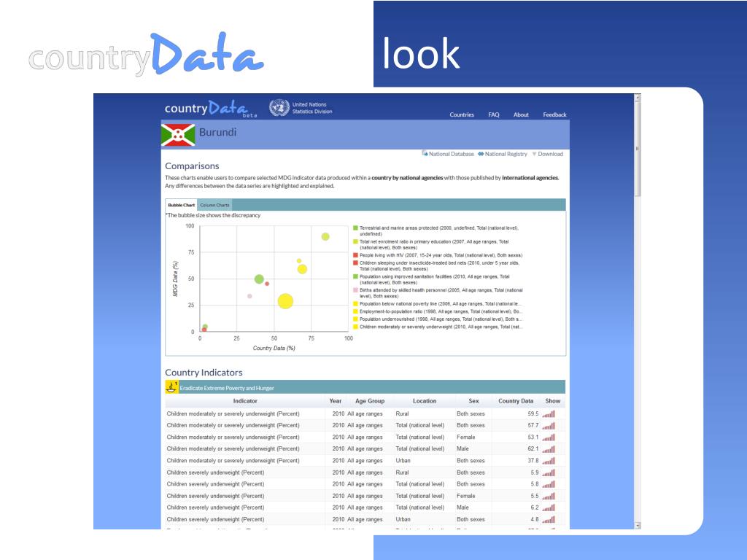Click the Terrestrial and marine areas legend swatch

[x=355, y=228]
